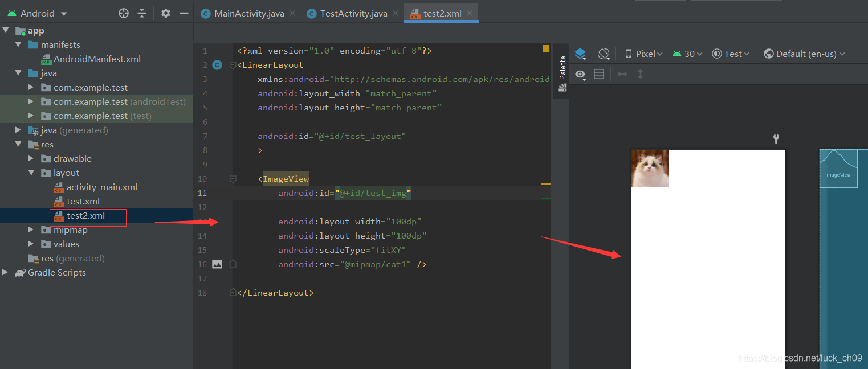Expand the java (generated) folder
The height and width of the screenshot is (369, 868).
click(x=18, y=130)
